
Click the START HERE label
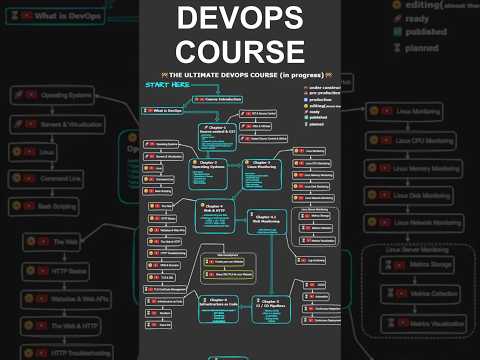tap(167, 85)
